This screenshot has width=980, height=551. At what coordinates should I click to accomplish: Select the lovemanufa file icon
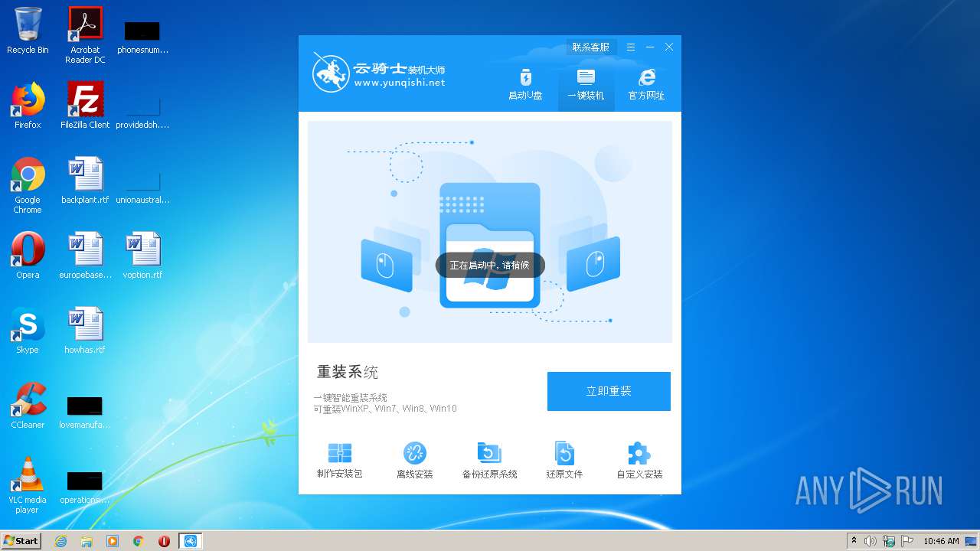[x=85, y=412]
